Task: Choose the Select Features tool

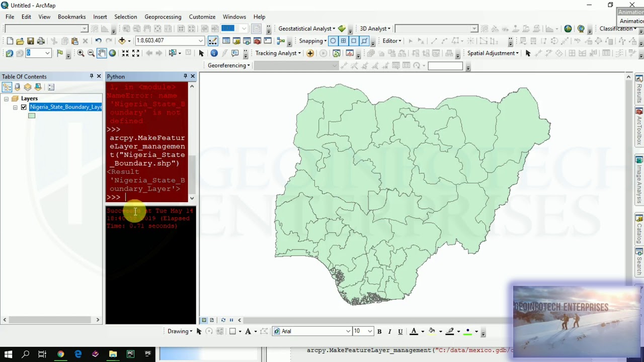Action: (173, 53)
